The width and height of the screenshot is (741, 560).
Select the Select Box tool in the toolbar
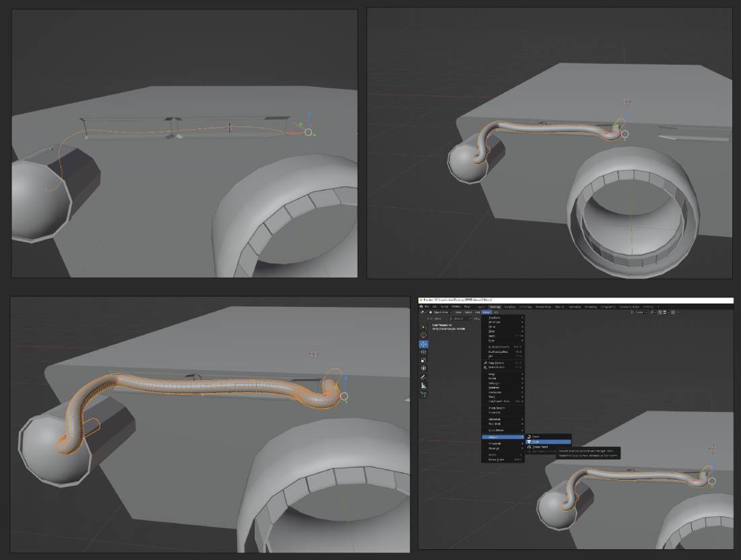424,327
